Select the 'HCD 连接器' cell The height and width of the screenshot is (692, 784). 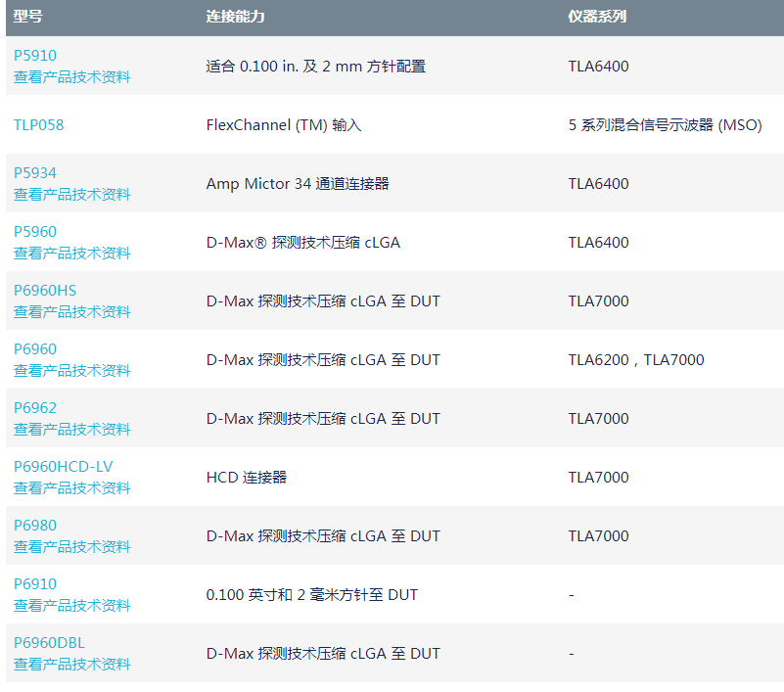coord(247,478)
